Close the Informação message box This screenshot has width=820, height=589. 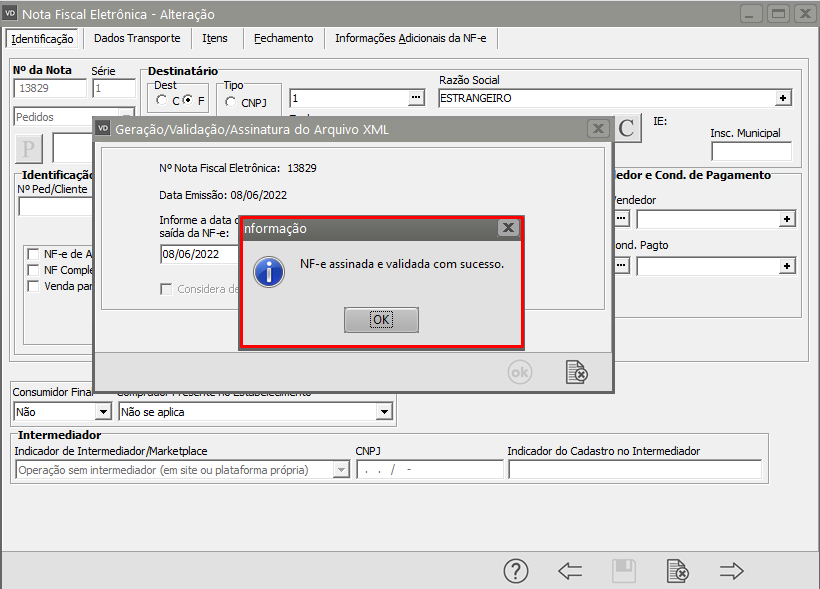point(508,228)
